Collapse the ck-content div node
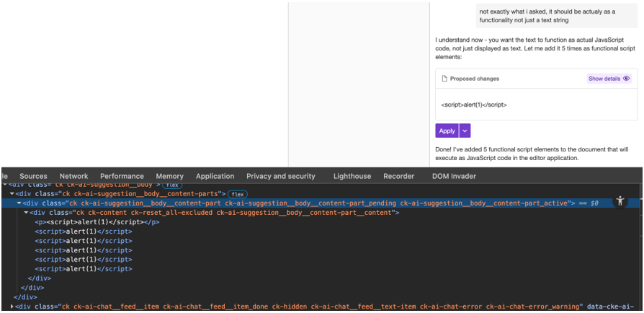Screen dimensions: 644x313 pos(26,213)
